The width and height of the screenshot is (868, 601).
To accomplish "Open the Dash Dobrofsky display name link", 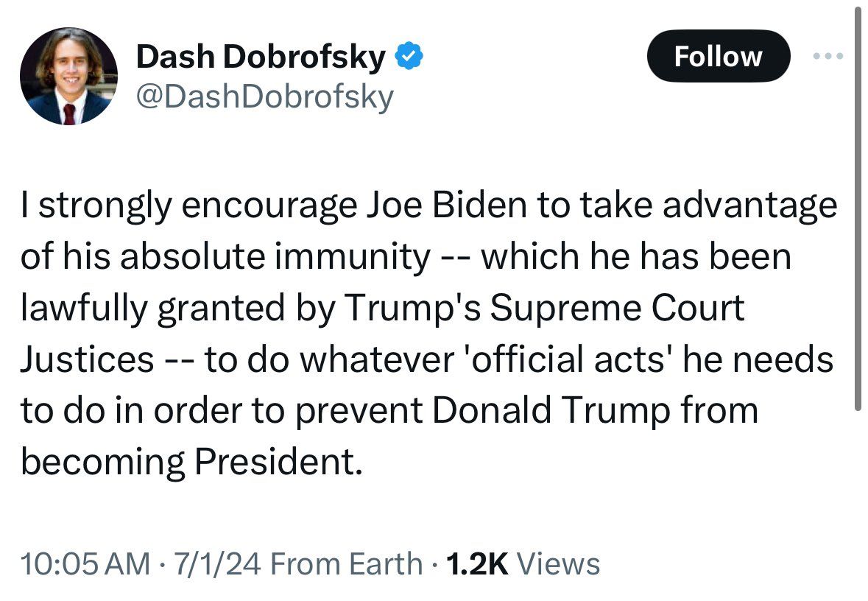I will (261, 57).
